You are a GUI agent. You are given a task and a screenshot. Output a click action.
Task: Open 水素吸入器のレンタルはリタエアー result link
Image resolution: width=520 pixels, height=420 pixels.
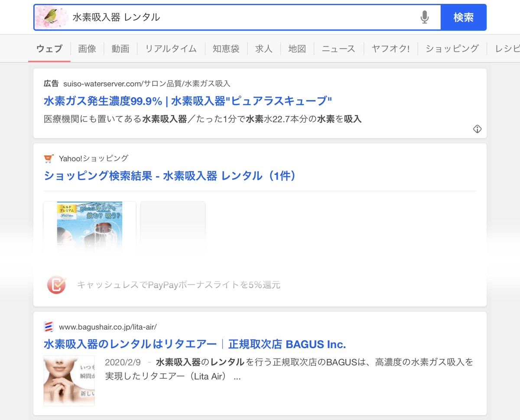195,345
